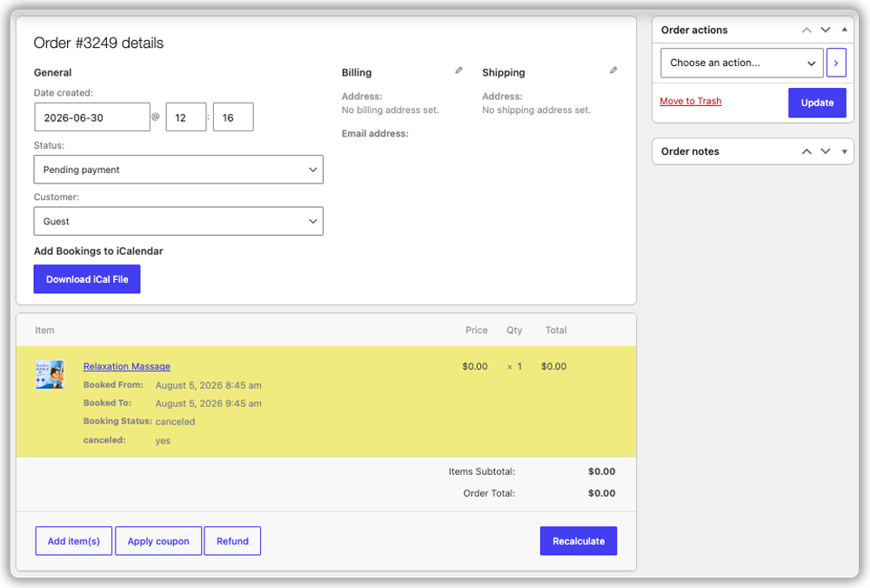Click No shipping address set text
This screenshot has width=870, height=588.
point(537,110)
